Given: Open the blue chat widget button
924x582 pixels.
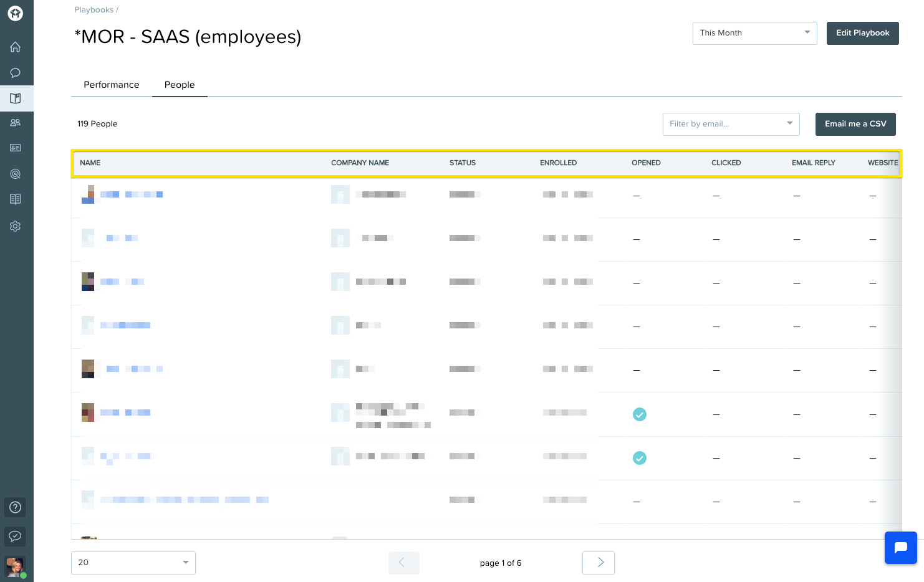Looking at the screenshot, I should pos(901,548).
